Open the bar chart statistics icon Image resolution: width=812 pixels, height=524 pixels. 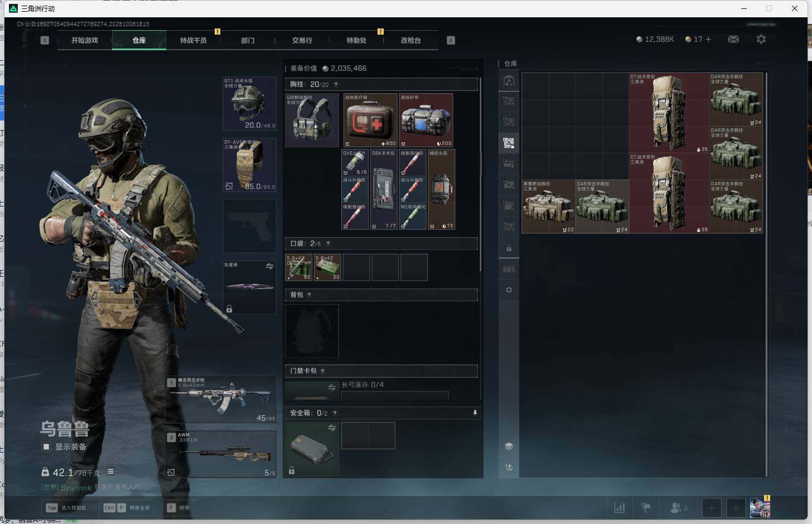point(620,508)
